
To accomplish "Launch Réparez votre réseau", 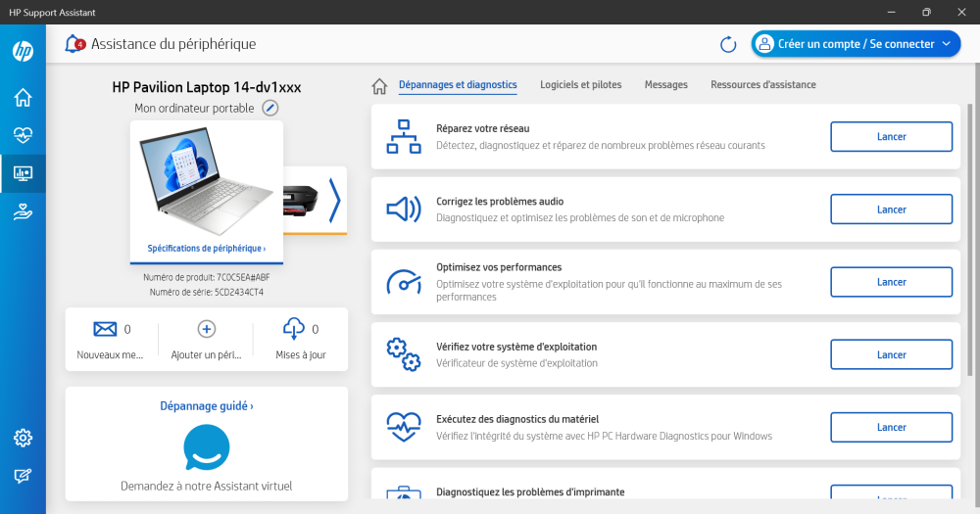I will tap(891, 137).
